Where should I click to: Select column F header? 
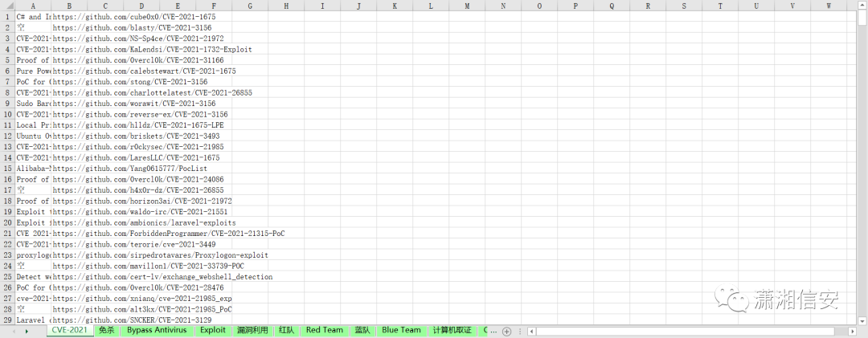[x=214, y=6]
